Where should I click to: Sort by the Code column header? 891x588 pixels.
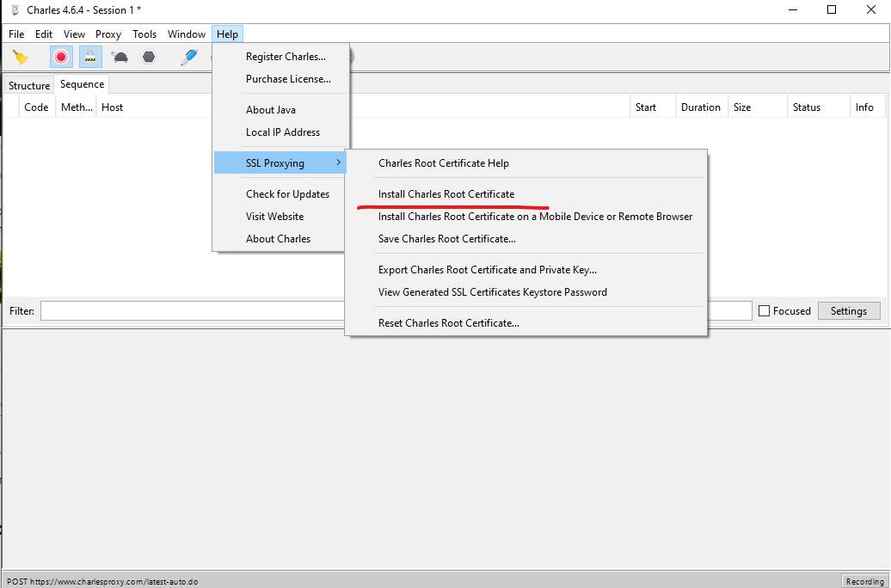coord(36,107)
